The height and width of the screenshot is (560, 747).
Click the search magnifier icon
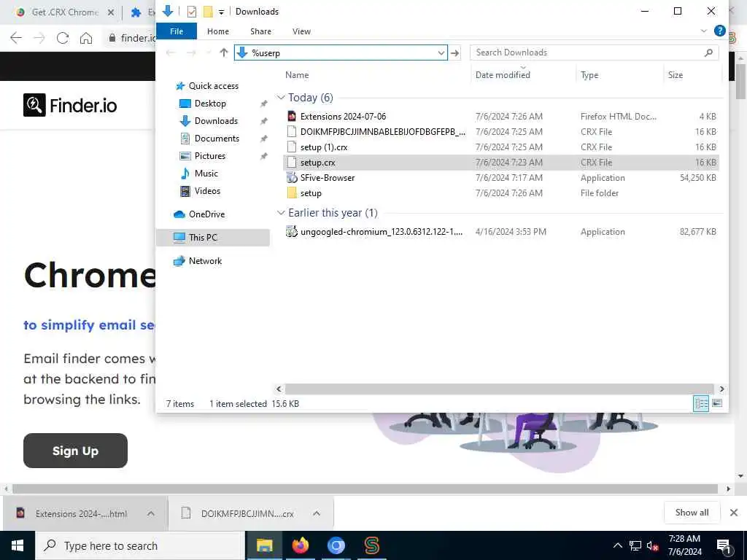(708, 52)
